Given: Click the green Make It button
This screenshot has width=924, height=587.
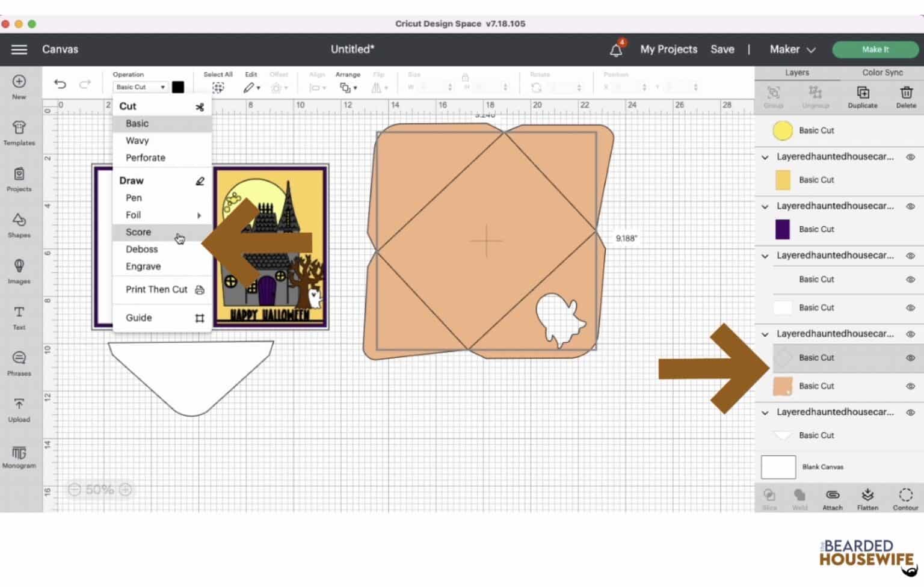Looking at the screenshot, I should pos(875,49).
